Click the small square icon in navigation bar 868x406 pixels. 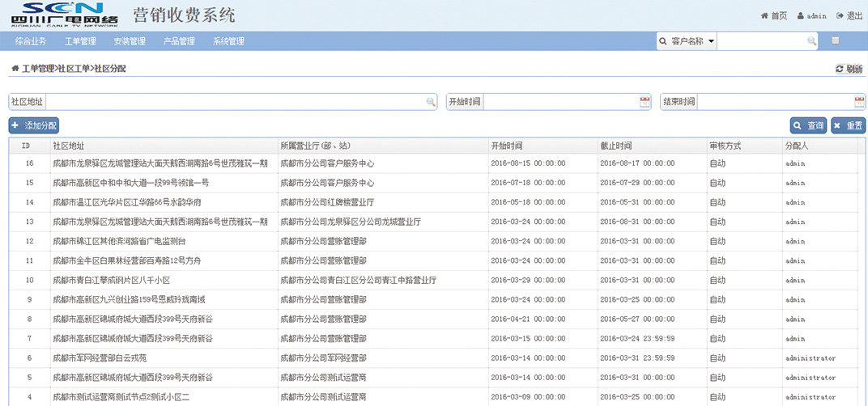point(836,40)
